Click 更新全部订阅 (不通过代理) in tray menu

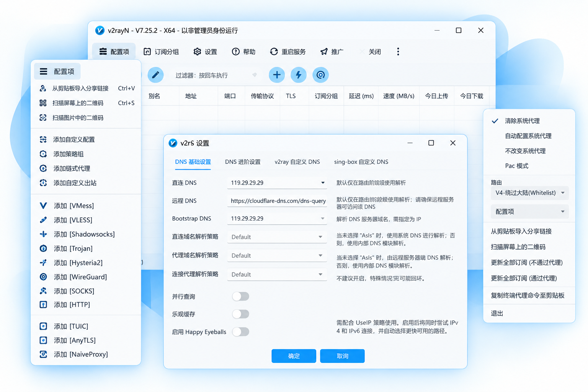[x=527, y=263]
